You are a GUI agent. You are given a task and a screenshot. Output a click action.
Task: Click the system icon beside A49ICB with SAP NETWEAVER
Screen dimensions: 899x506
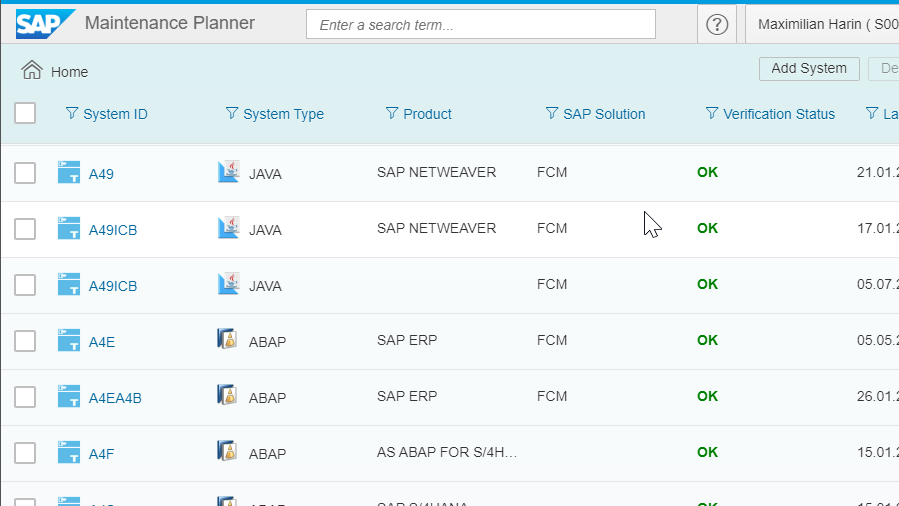coord(69,228)
